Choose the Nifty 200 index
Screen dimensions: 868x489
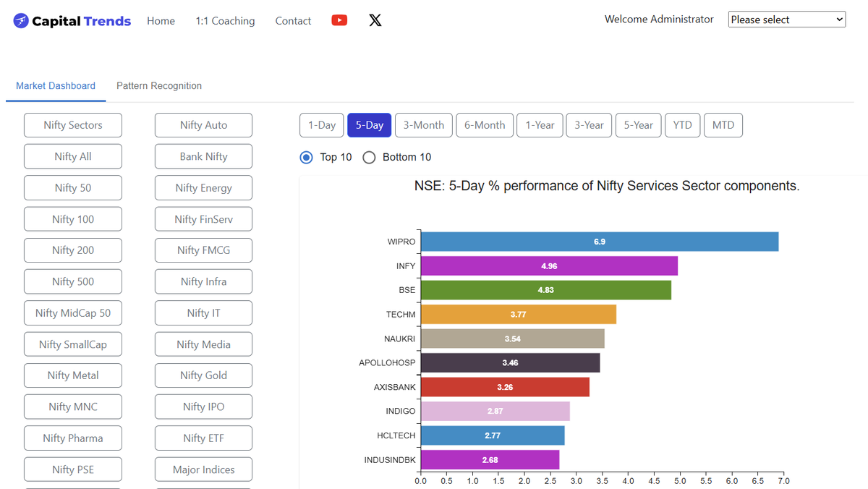(73, 250)
